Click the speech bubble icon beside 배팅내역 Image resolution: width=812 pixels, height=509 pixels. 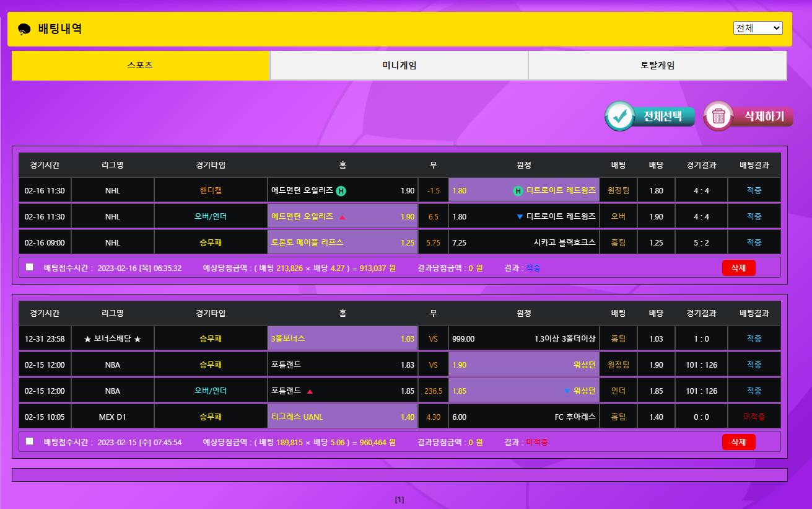(x=25, y=29)
